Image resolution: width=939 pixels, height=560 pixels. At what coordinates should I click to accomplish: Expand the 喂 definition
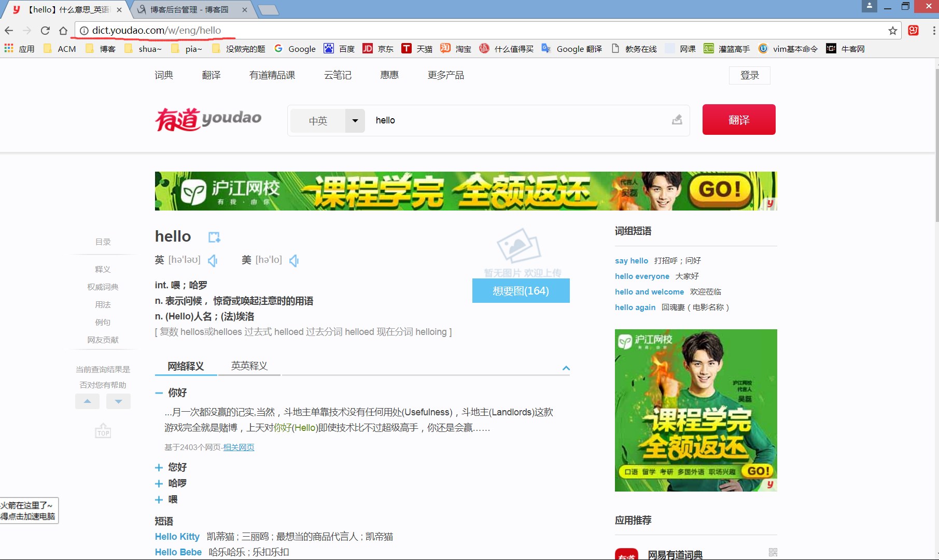159,500
